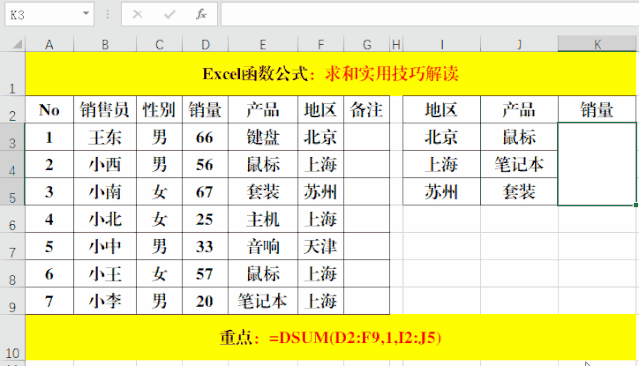Screen dimensions: 639x366
Task: Select column F header
Action: (321, 44)
